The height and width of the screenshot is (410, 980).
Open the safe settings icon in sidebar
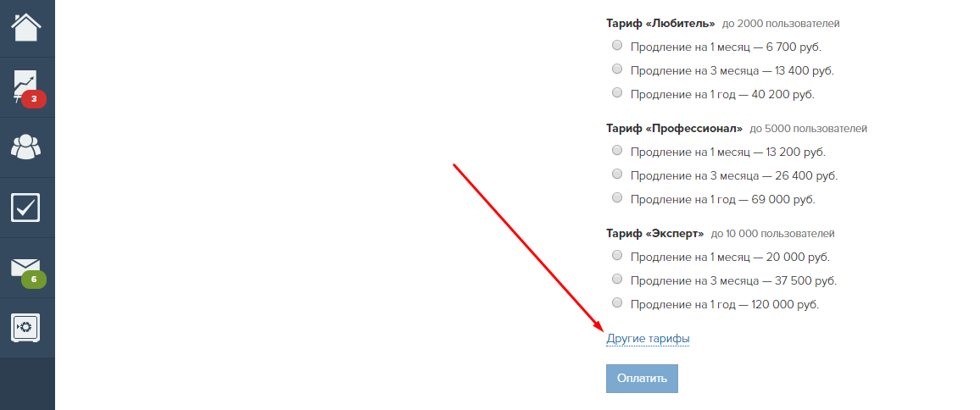(x=25, y=328)
